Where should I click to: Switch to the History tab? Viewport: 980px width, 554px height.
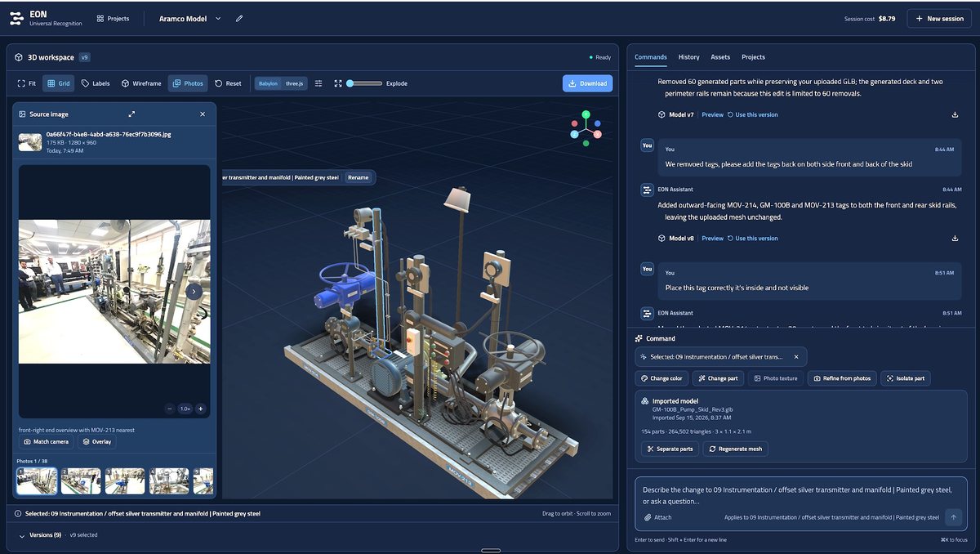click(688, 57)
